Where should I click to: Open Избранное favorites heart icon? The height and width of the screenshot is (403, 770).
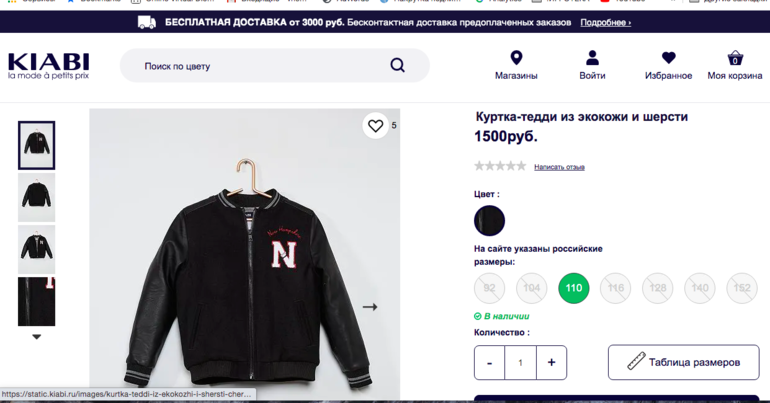point(668,58)
